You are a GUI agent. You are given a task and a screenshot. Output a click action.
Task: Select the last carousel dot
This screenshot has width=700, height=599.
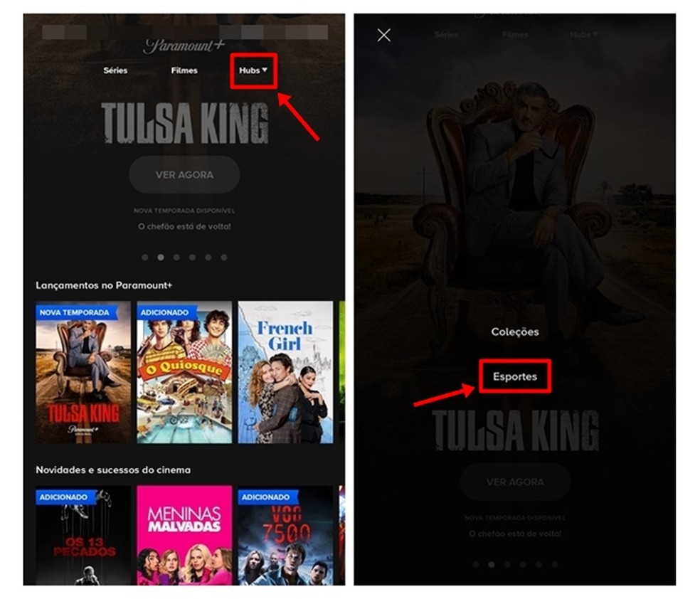[x=223, y=258]
